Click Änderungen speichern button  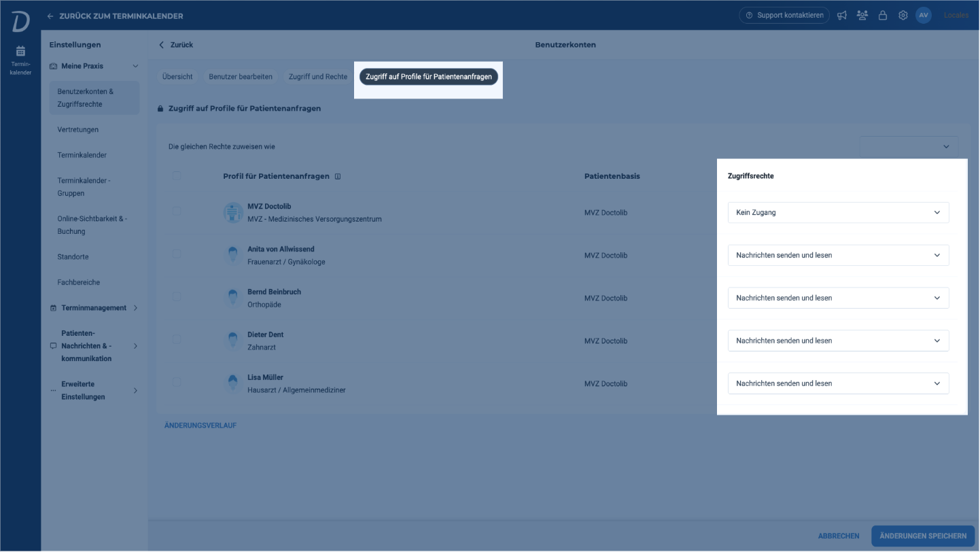tap(923, 536)
